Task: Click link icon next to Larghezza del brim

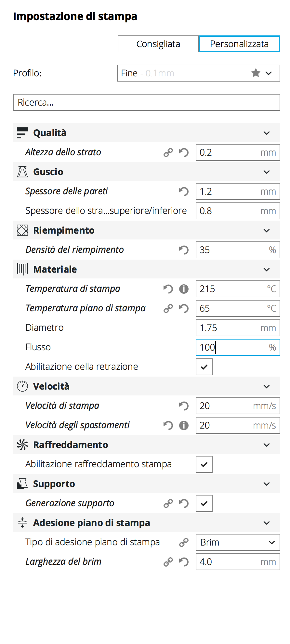Action: pyautogui.click(x=168, y=562)
